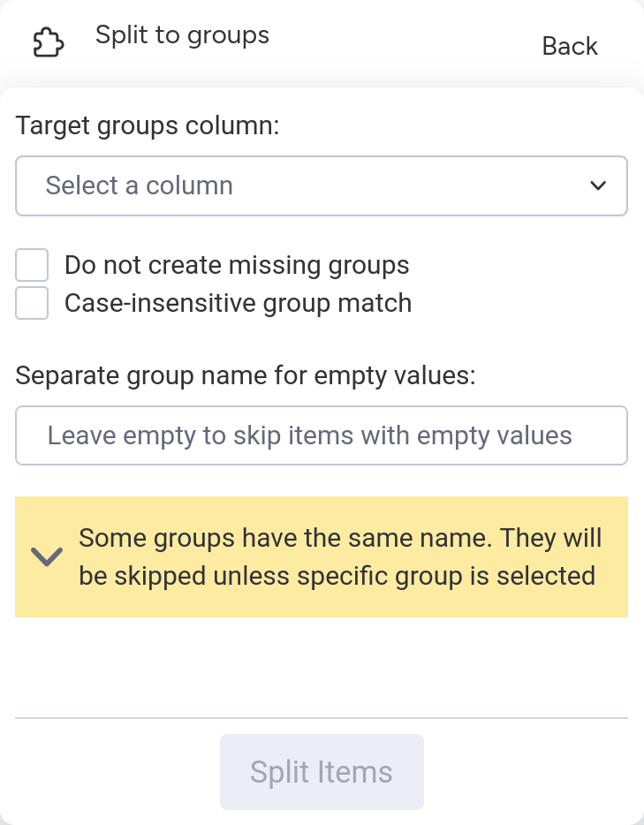
Task: Open the Select a column dropdown
Action: point(322,185)
